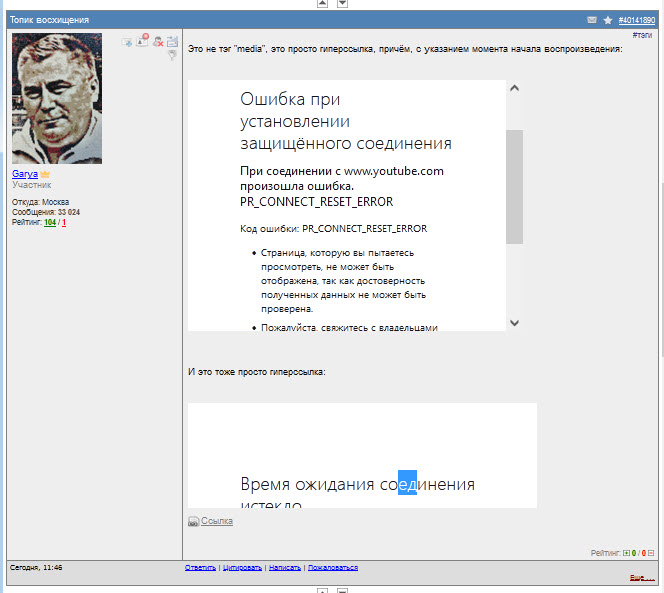
Task: Click the 'Ссылка' link below the post
Action: coord(217,521)
